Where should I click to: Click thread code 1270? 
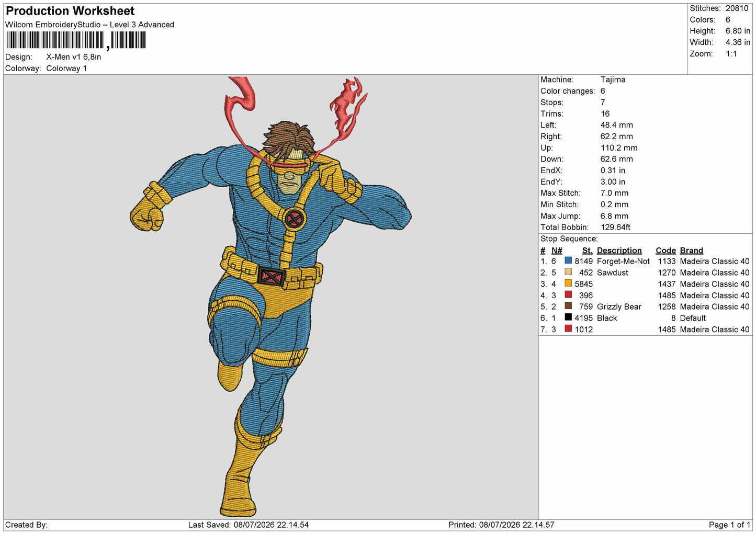(667, 273)
